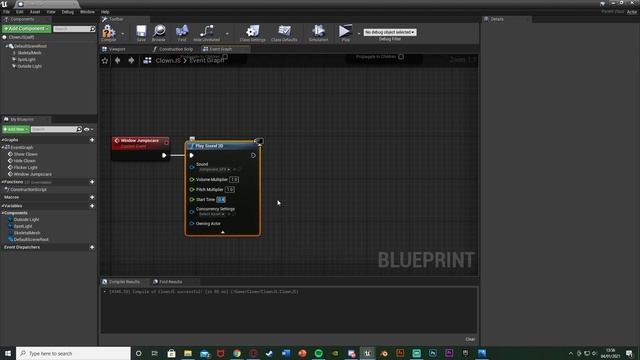Open Class Settings from the toolbar
The height and width of the screenshot is (360, 640).
point(253,32)
